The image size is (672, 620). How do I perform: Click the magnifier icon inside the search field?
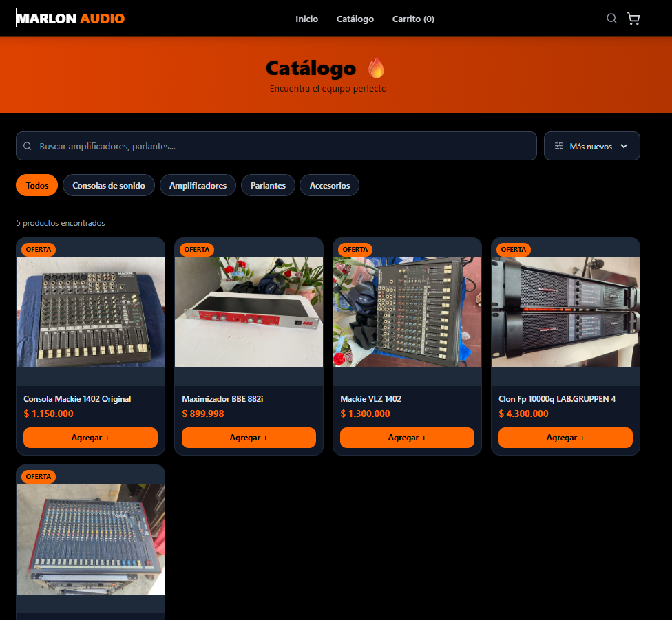tap(28, 146)
